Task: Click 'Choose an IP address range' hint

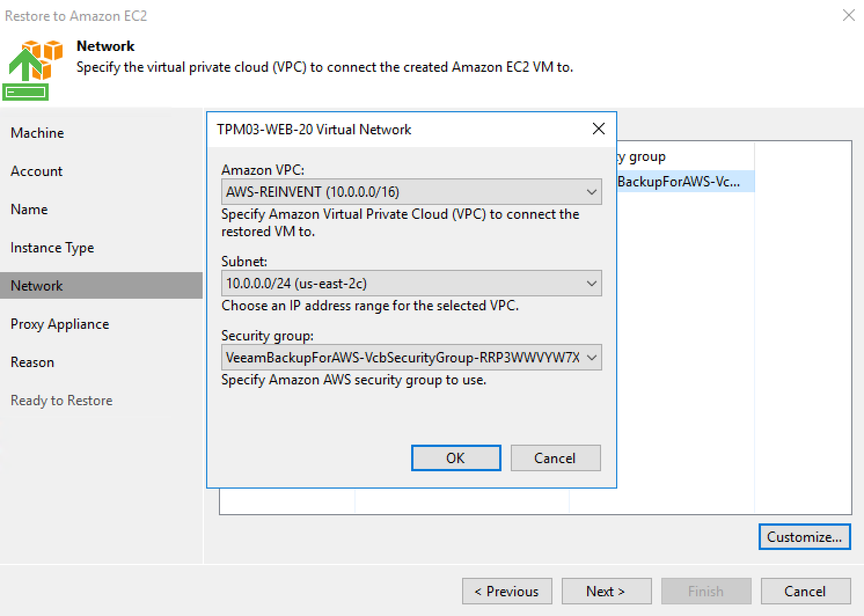Action: tap(370, 305)
